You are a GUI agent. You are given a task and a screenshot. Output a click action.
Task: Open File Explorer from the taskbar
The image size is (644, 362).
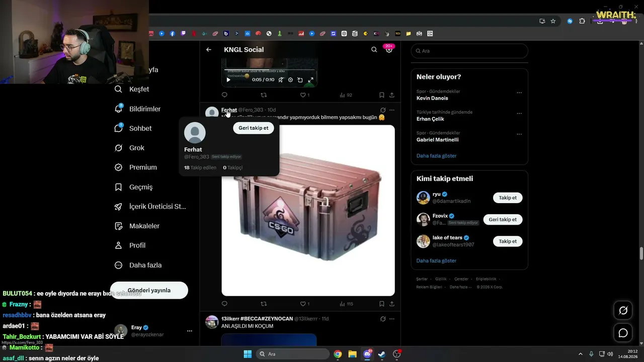pyautogui.click(x=353, y=354)
